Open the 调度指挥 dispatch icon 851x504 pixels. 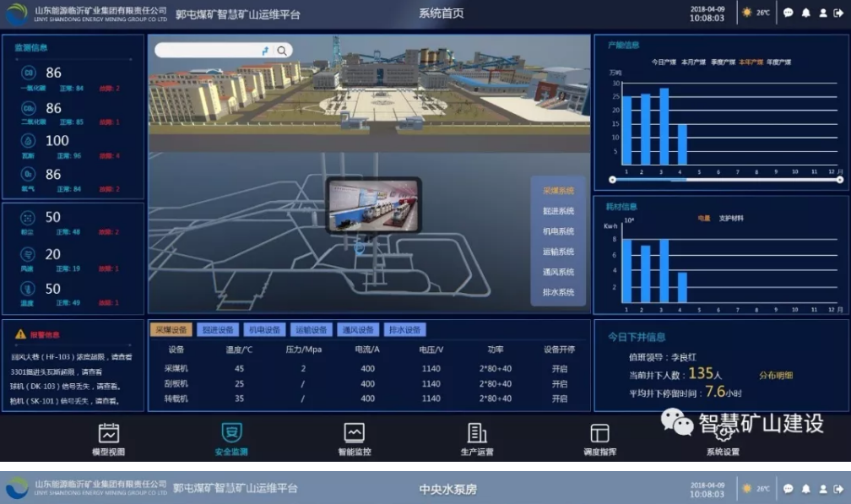599,434
